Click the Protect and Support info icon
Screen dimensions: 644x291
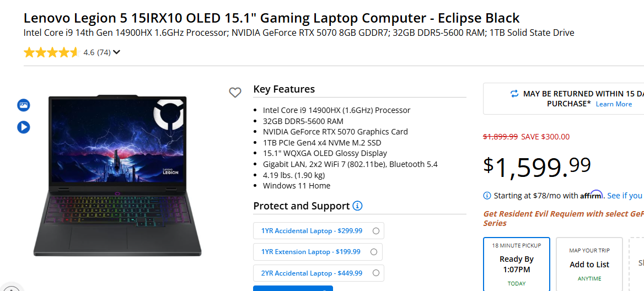pos(357,206)
